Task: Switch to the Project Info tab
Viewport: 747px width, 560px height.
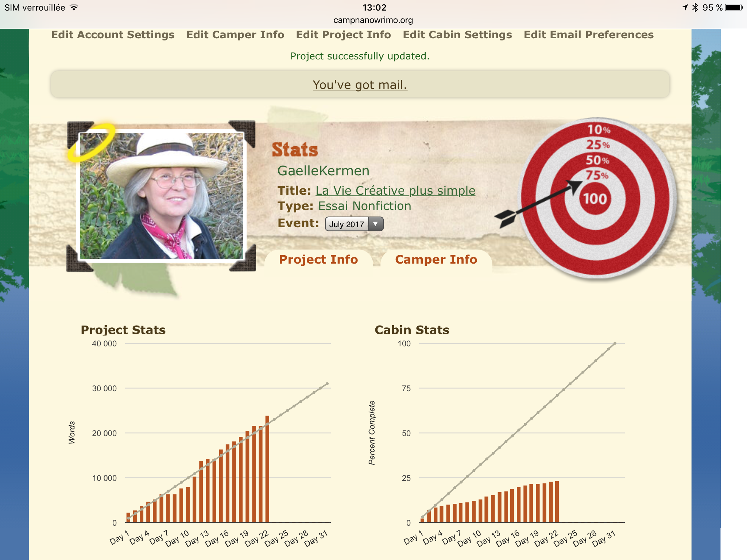Action: tap(318, 260)
